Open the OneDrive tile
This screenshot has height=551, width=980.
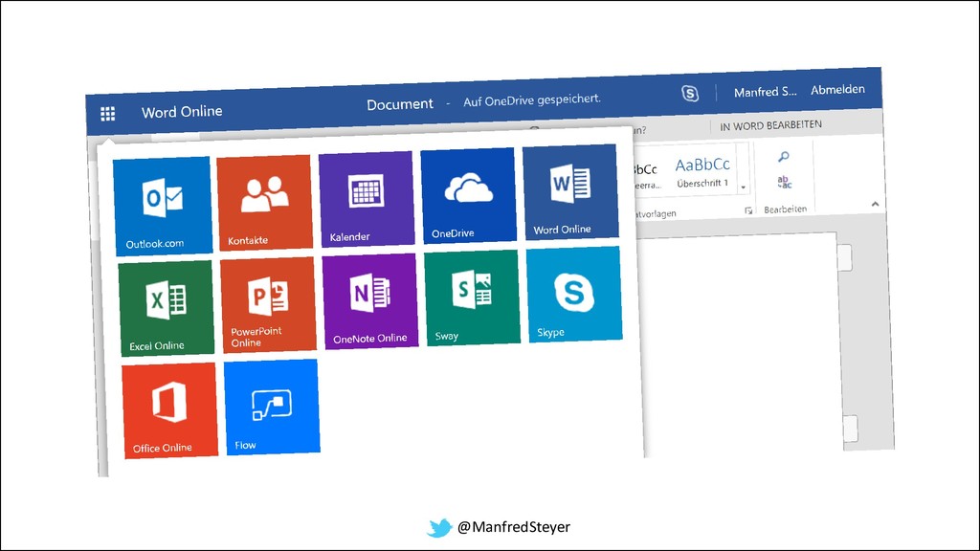point(469,194)
